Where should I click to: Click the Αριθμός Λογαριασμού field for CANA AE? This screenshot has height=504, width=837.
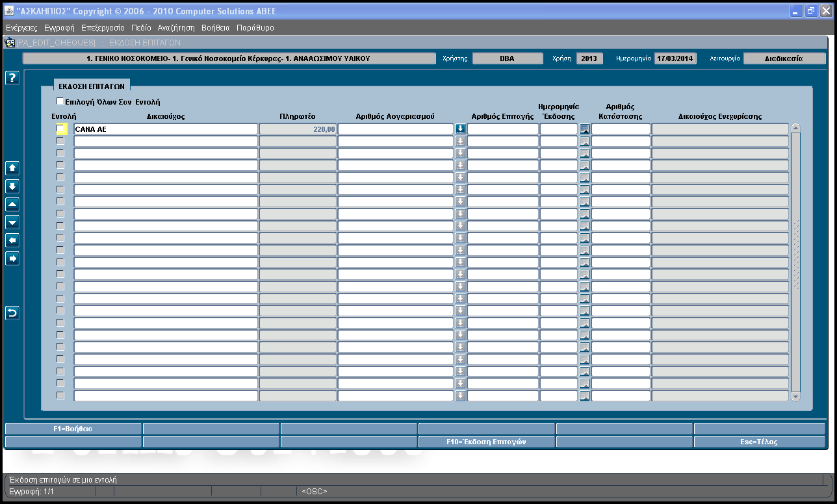pyautogui.click(x=396, y=129)
